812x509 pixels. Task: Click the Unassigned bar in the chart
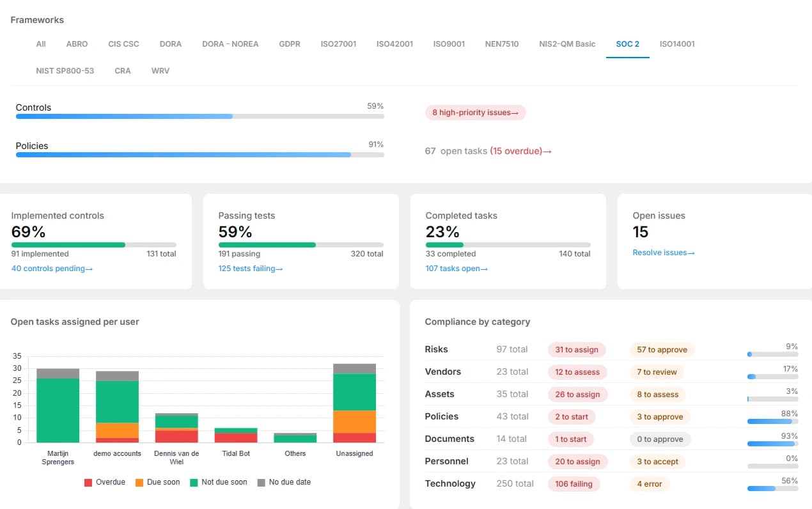(x=354, y=403)
